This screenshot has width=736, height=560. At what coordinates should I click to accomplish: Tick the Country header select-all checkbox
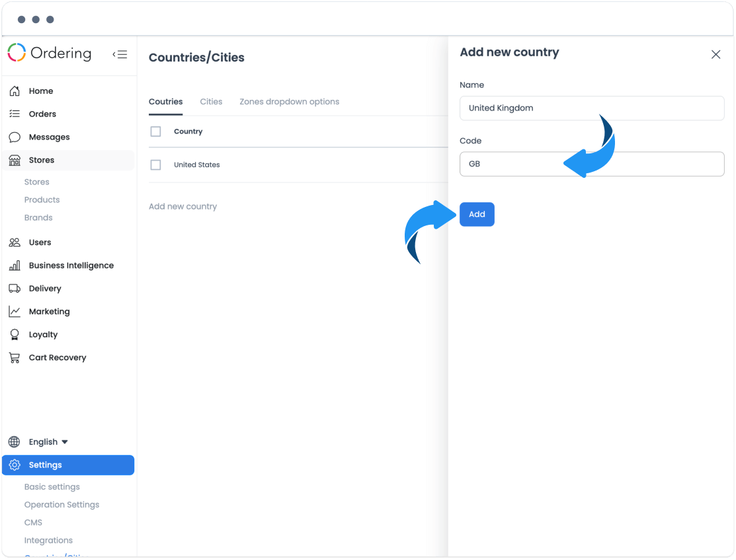point(156,132)
